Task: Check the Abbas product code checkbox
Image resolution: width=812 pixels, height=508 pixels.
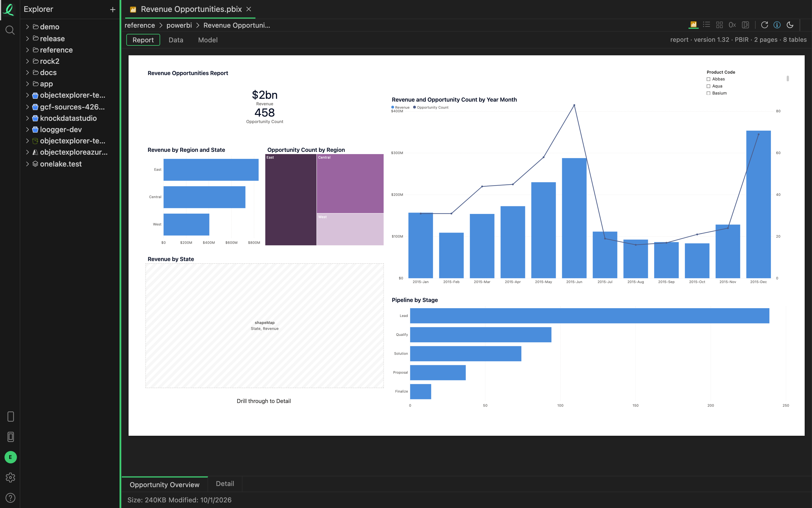Action: click(x=709, y=79)
